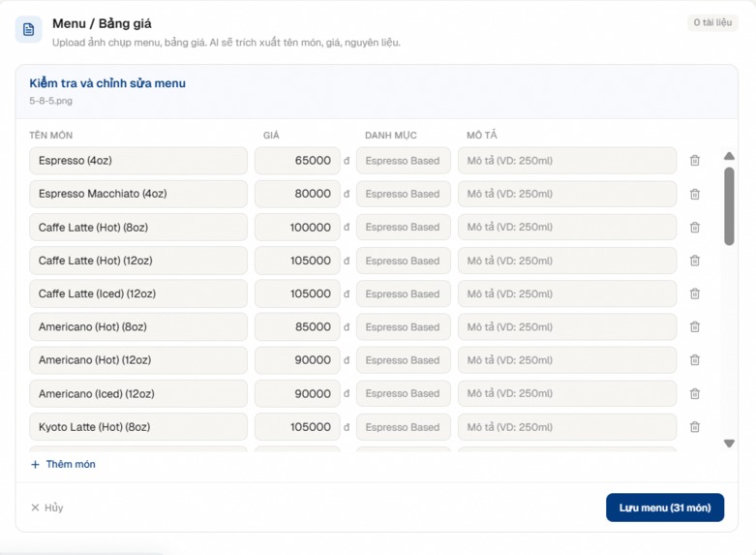Click price field for Caffe Latte (Iced) (12oz)

(297, 293)
